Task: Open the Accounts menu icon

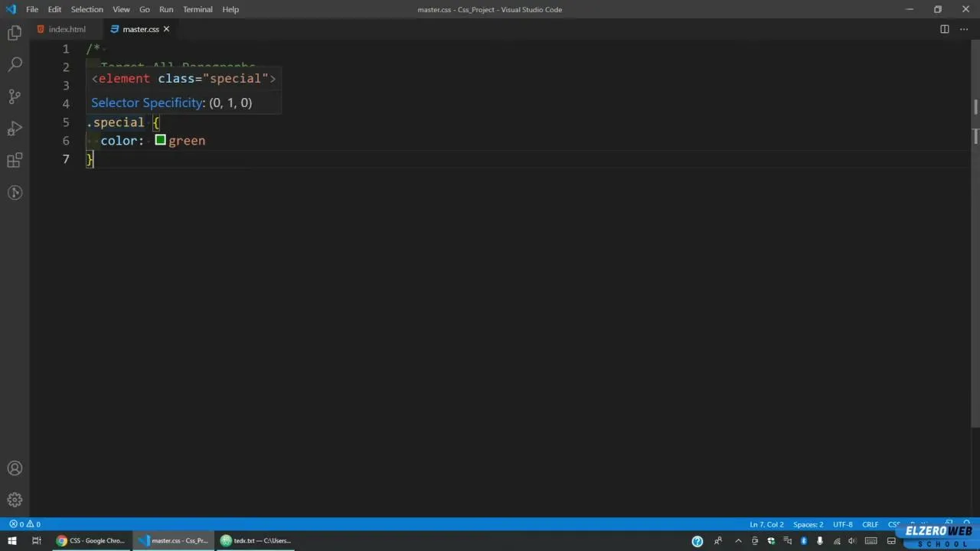Action: 15,468
